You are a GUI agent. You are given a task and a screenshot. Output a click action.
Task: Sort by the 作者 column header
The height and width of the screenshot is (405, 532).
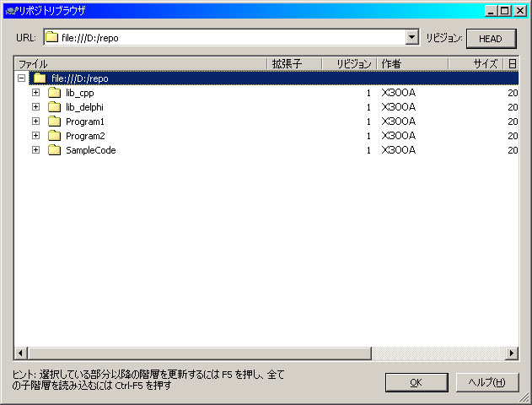point(411,64)
